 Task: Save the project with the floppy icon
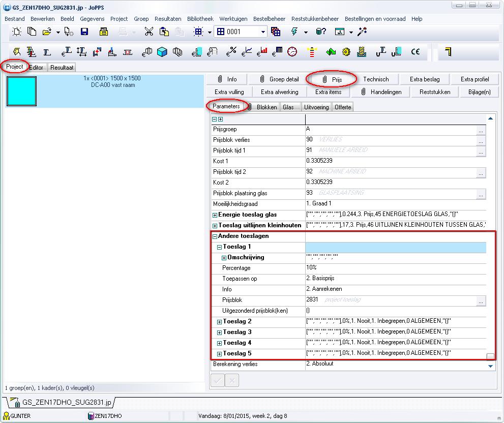coord(84,32)
